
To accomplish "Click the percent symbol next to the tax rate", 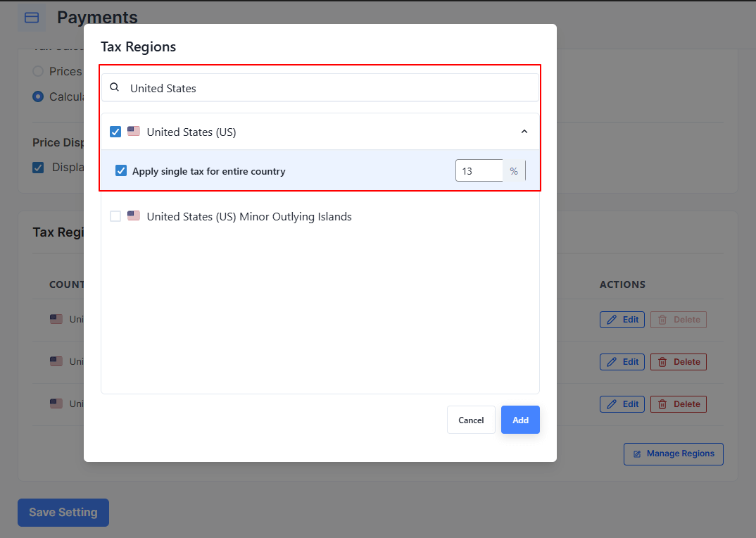I will click(x=514, y=171).
